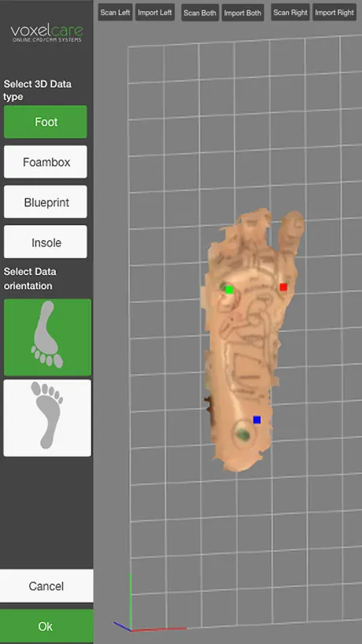Click the Import Left button
Viewport: 362px width, 644px height.
click(x=155, y=13)
